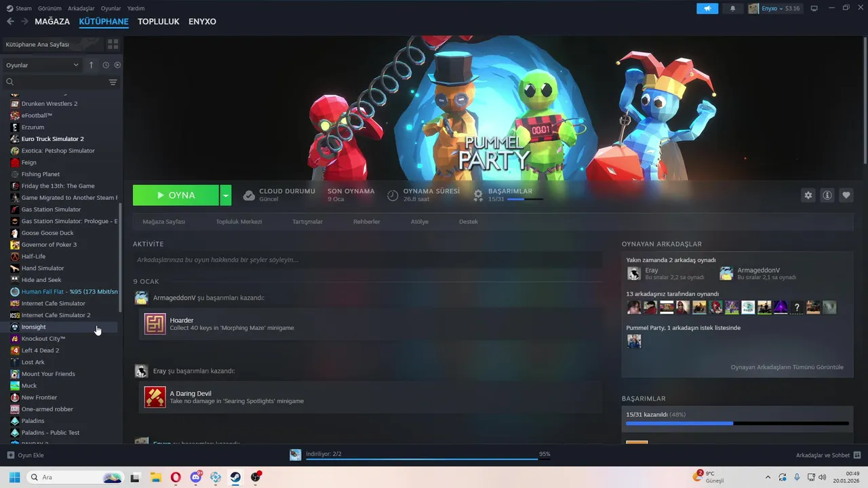Click the library sidebar search field
This screenshot has width=868, height=488.
click(x=56, y=82)
